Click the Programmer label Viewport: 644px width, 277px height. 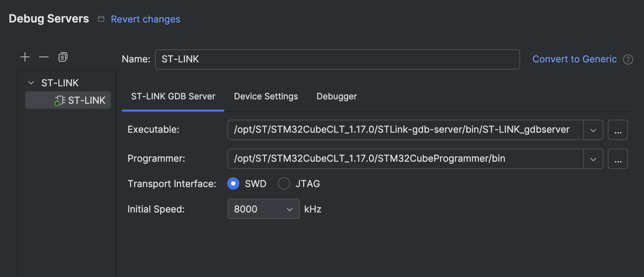[x=156, y=158]
